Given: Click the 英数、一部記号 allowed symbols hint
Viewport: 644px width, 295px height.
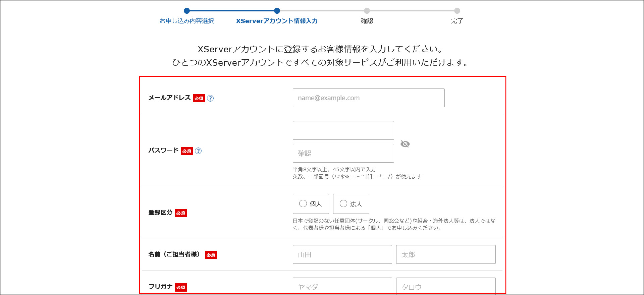Looking at the screenshot, I should (357, 176).
